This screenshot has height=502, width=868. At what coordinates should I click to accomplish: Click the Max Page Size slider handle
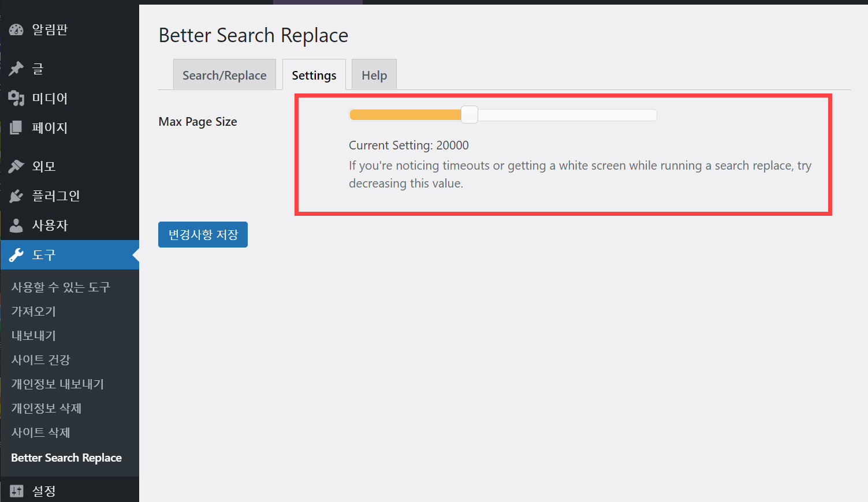coord(470,115)
